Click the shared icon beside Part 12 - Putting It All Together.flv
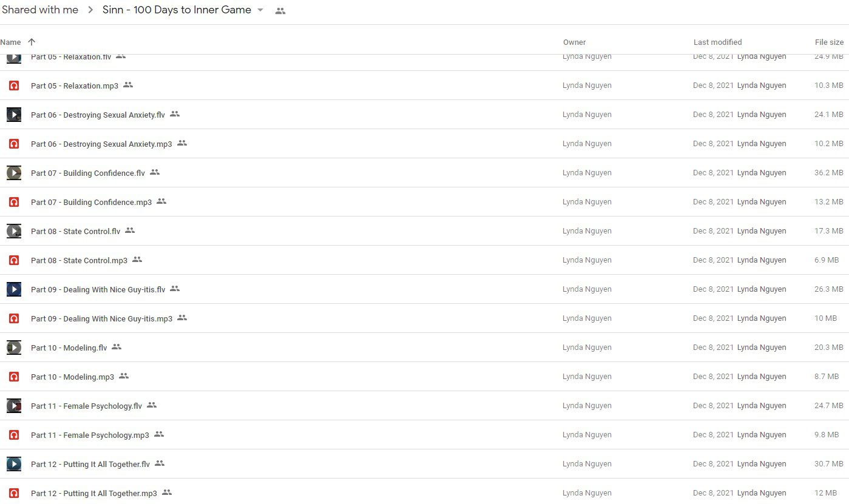The image size is (849, 504). click(x=160, y=463)
